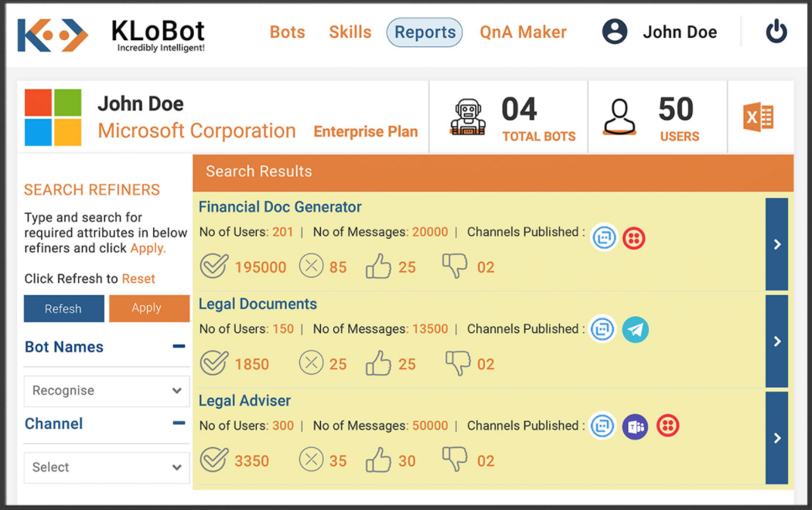
Task: Click X failed icon in Legal Documents row
Action: 311,362
